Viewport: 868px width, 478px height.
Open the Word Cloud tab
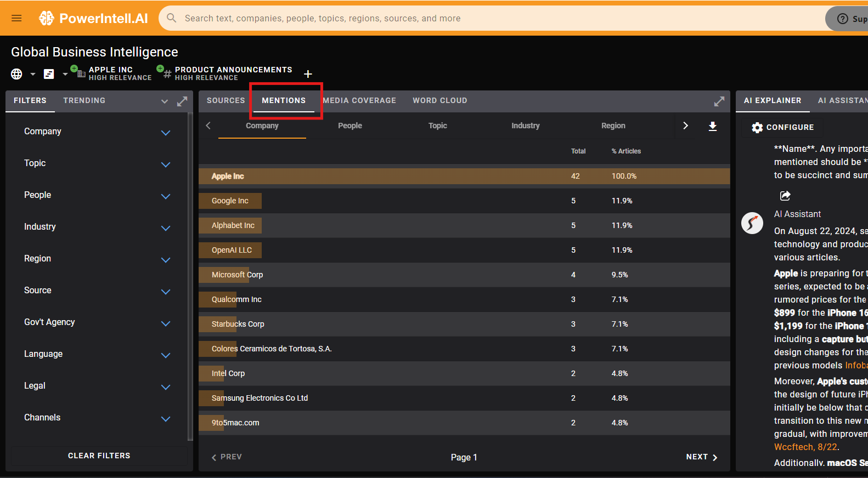pyautogui.click(x=440, y=101)
